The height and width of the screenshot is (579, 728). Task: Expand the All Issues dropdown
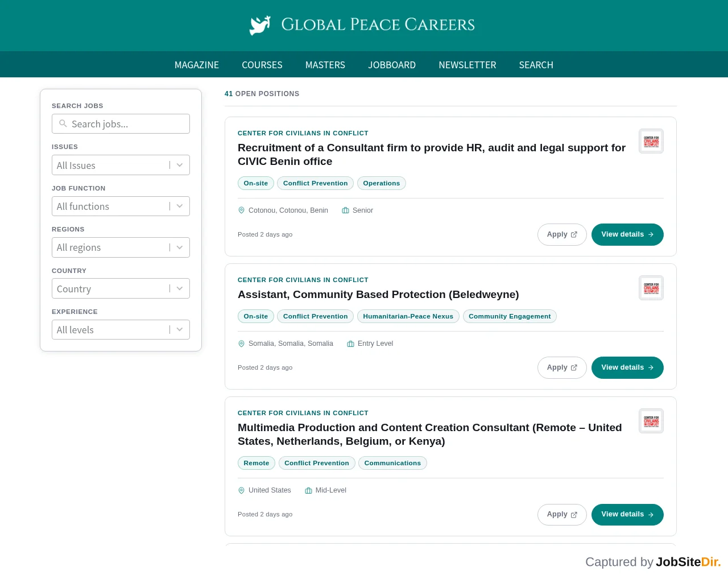point(121,165)
